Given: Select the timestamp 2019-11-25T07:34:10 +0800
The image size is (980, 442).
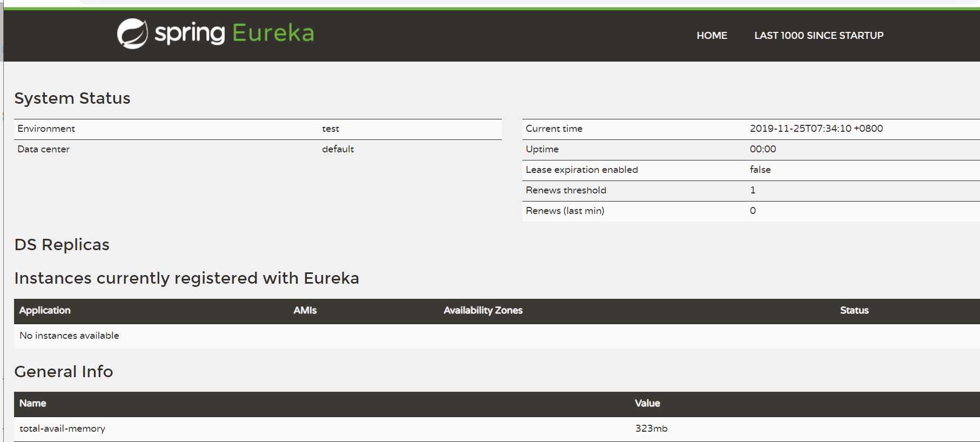Looking at the screenshot, I should [x=816, y=129].
